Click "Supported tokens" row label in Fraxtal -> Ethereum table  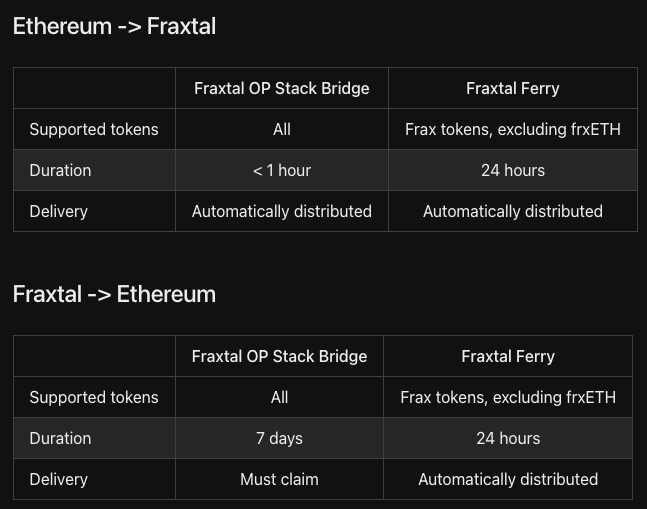click(x=94, y=398)
